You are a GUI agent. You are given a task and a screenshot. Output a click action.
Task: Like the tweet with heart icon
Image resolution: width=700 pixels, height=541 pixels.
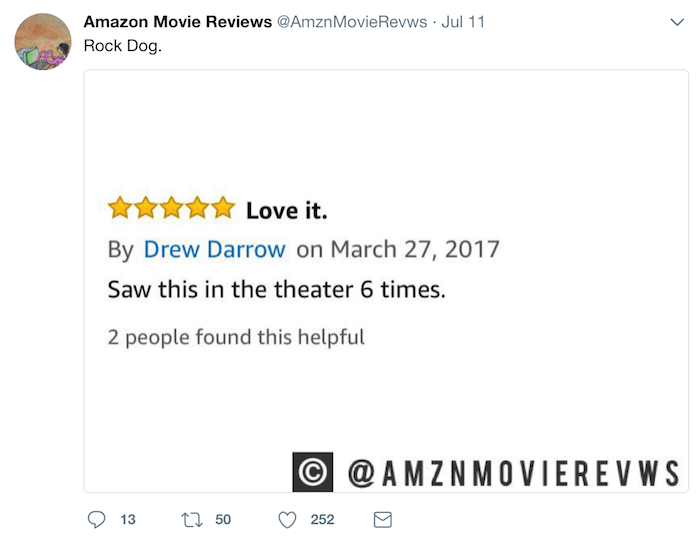[287, 520]
